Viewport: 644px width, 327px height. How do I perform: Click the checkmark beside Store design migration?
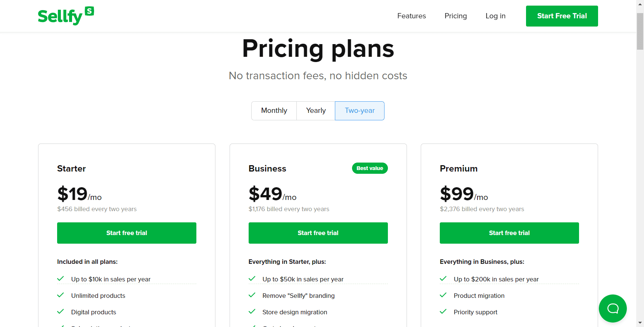coord(252,312)
